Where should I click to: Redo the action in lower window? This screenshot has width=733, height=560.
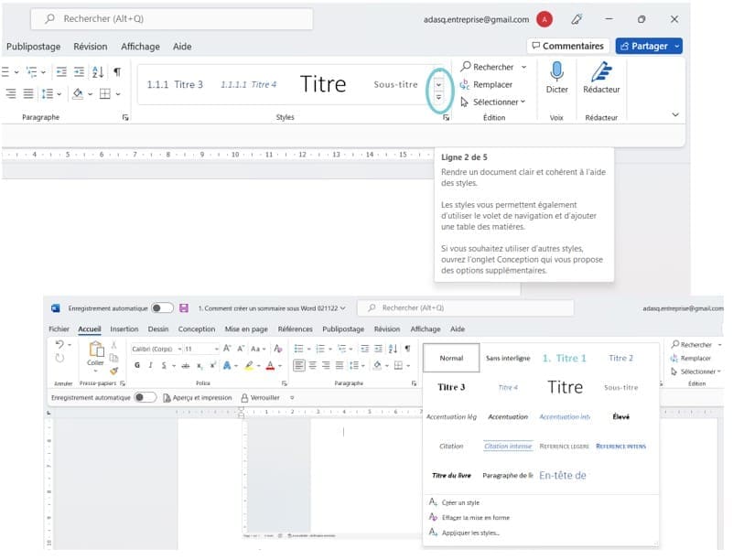[59, 358]
